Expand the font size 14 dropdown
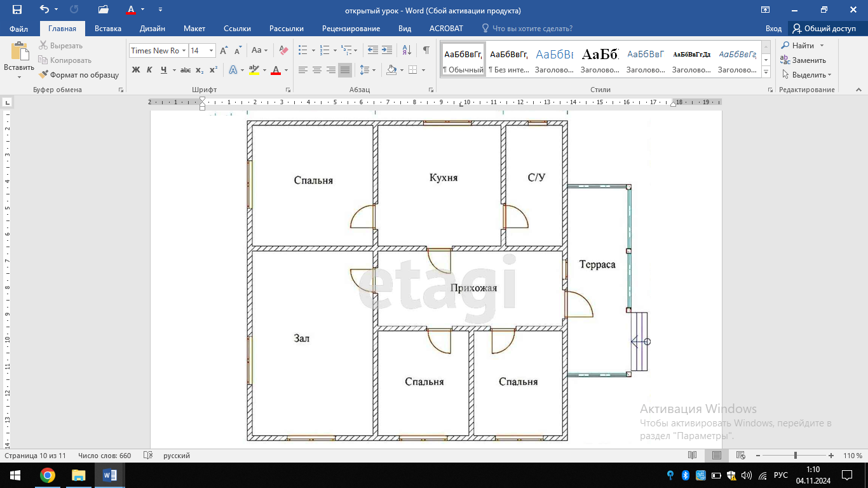Image resolution: width=868 pixels, height=488 pixels. pos(211,51)
